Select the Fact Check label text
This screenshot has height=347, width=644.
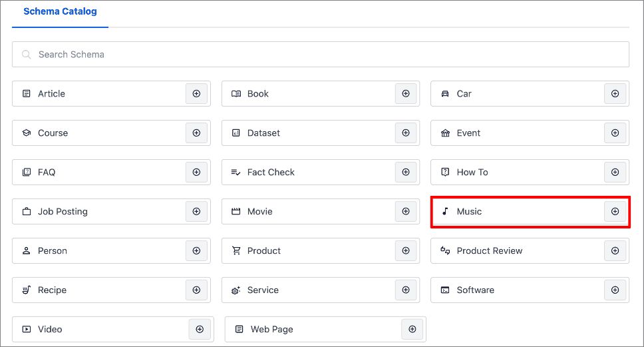pyautogui.click(x=271, y=173)
